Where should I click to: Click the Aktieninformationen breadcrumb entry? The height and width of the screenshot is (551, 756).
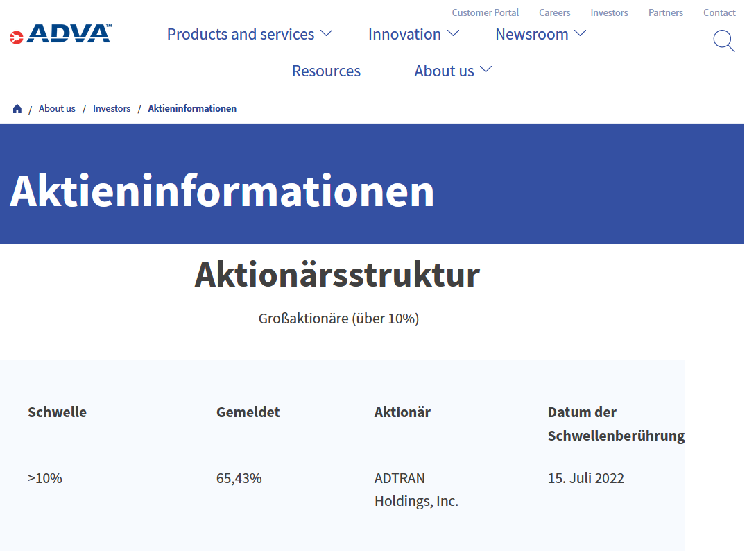tap(192, 108)
